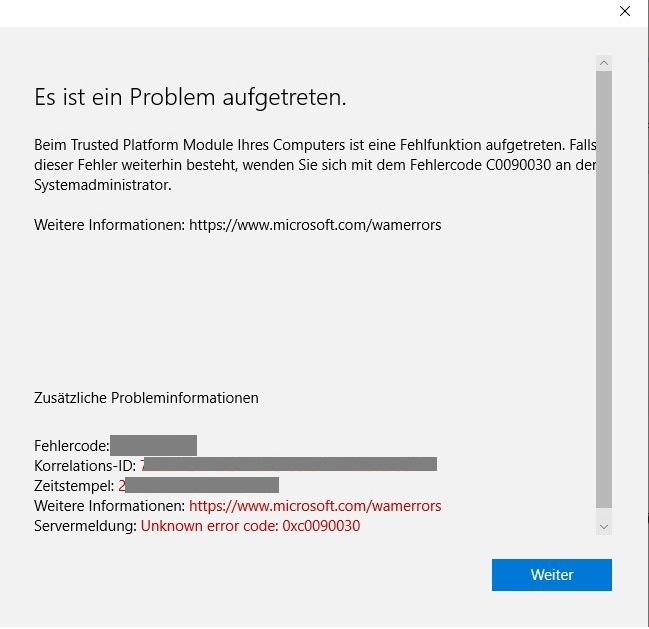Screen dimensions: 649x629
Task: Click the heading 'Es ist ein Problem aufgetreten.'
Action: (190, 98)
